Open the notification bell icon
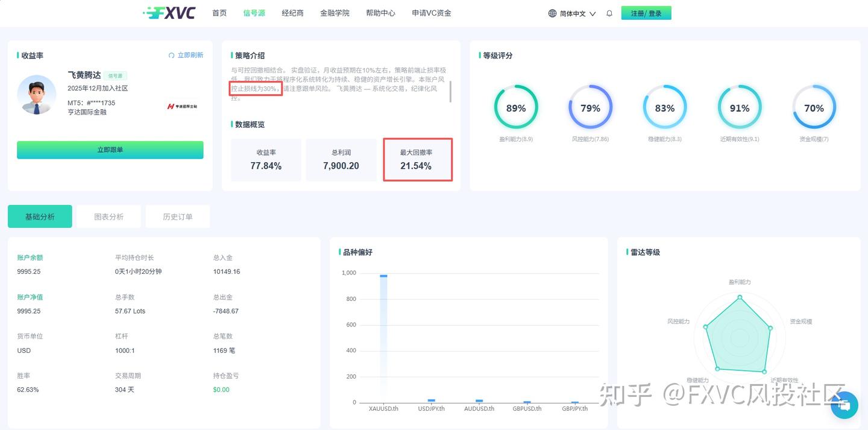Image resolution: width=868 pixels, height=430 pixels. [609, 12]
